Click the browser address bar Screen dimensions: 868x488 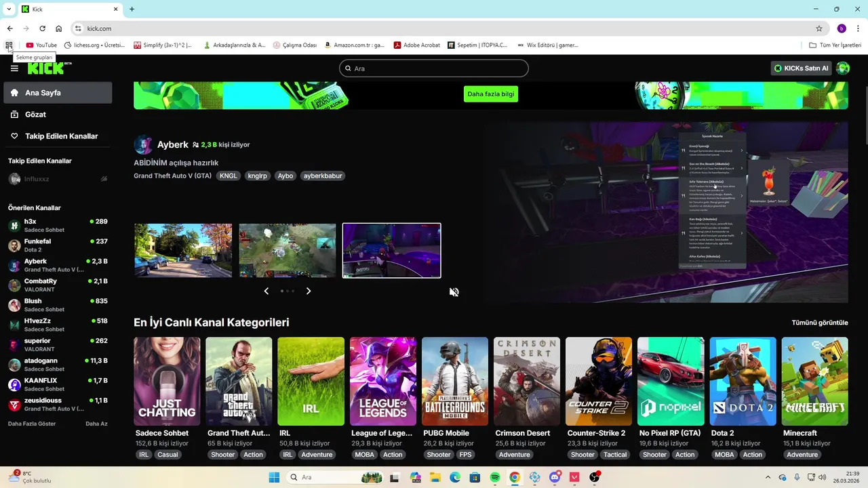[448, 28]
